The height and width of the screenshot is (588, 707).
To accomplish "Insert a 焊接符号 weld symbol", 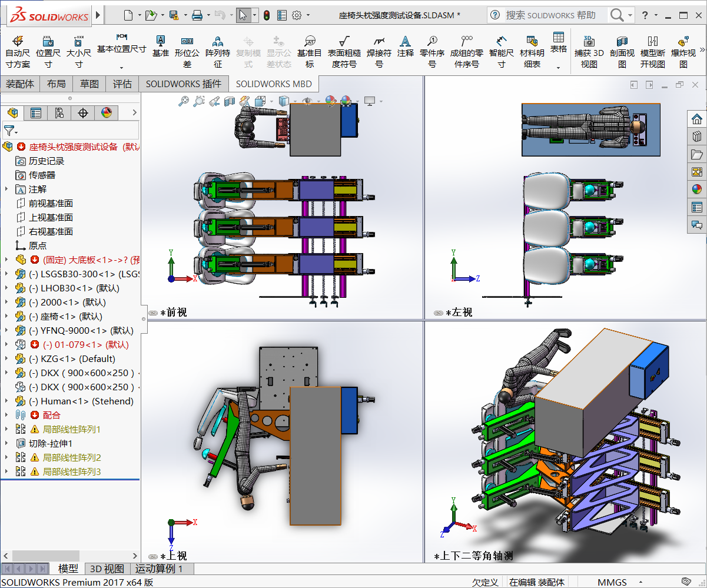I will click(379, 52).
